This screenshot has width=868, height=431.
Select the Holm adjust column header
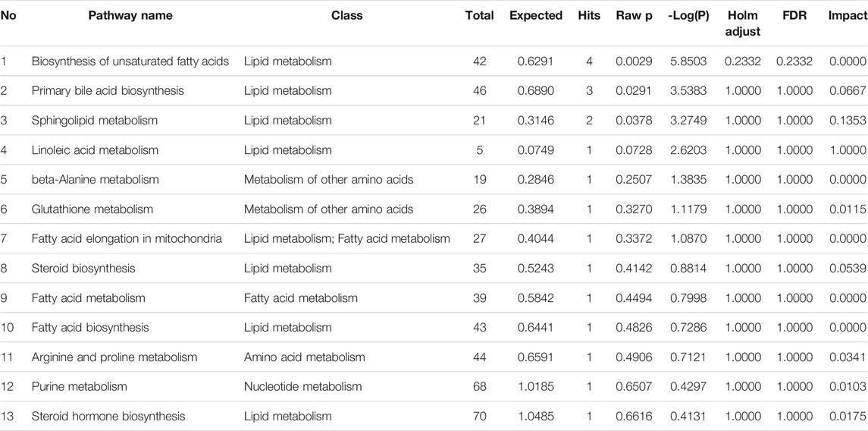[x=742, y=24]
